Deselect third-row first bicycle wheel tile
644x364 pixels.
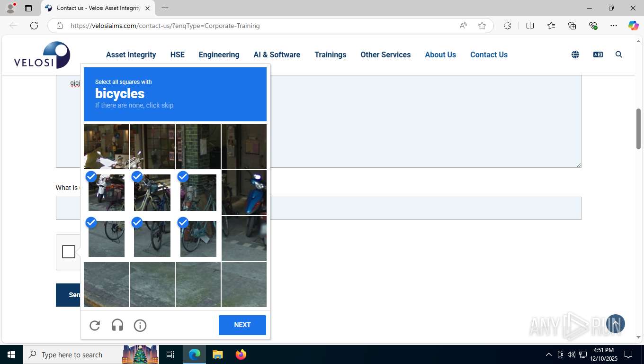[107, 238]
